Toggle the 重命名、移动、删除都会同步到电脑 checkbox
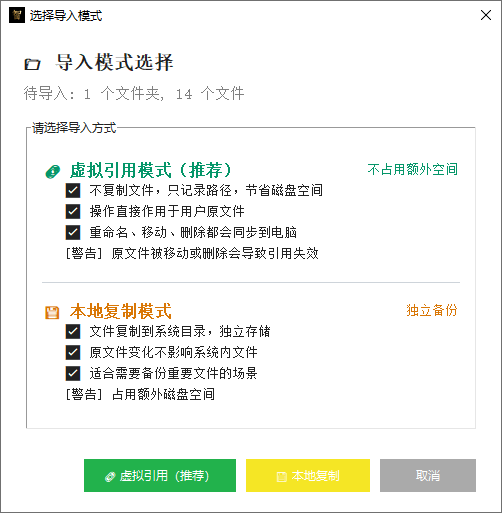The height and width of the screenshot is (513, 502). (x=73, y=232)
